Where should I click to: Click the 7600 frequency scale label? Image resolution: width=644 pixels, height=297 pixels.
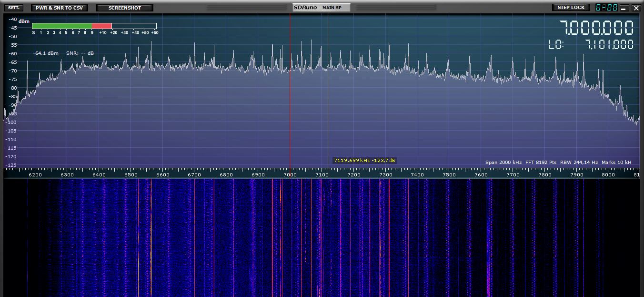coord(481,175)
